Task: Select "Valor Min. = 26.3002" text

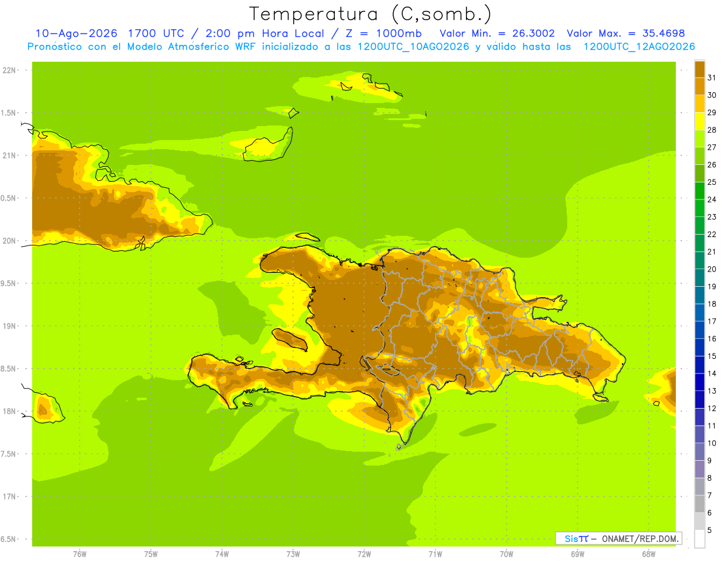Action: [x=497, y=33]
